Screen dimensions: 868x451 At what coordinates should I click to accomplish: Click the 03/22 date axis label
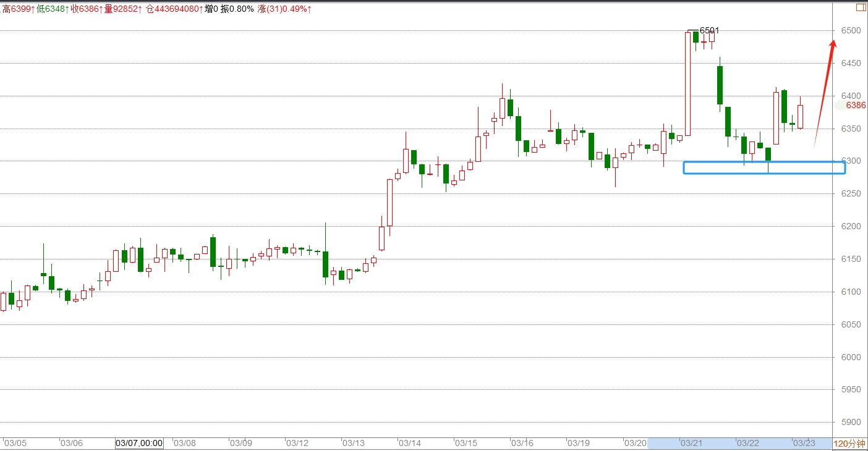[x=748, y=444]
